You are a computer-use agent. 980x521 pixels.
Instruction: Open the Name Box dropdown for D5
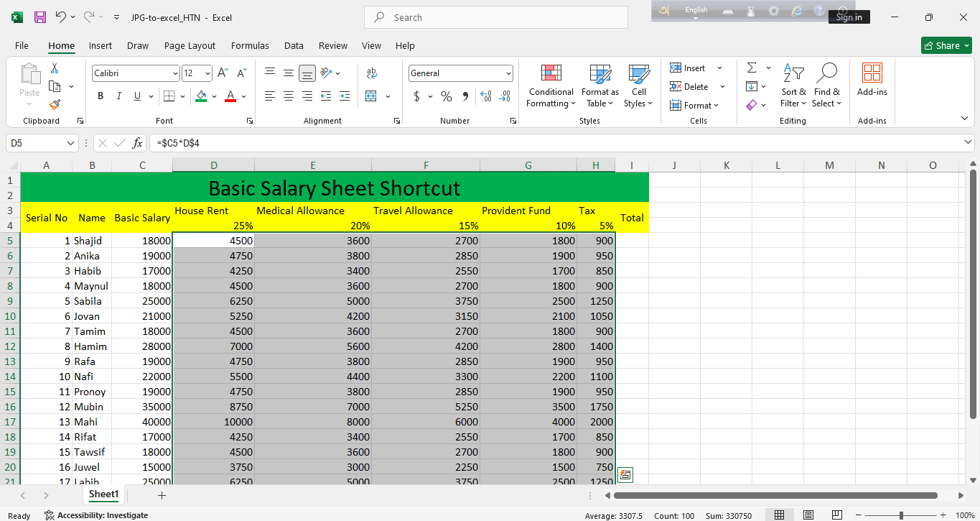(x=70, y=143)
